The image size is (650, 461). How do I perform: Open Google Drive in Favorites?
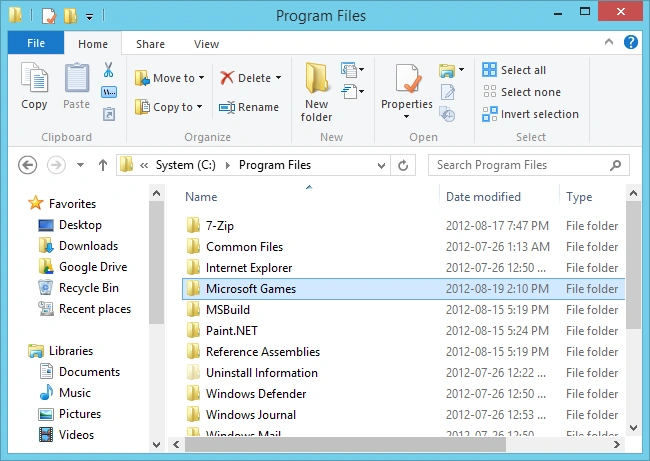83,267
